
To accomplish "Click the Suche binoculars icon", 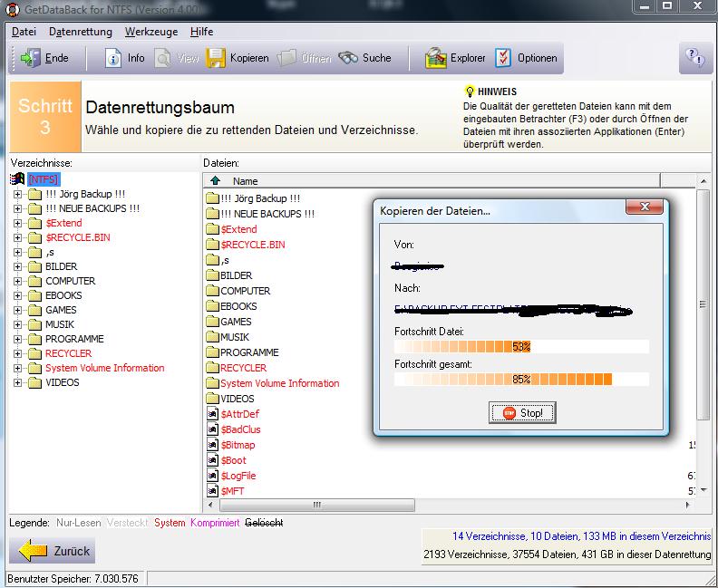I will 348,58.
